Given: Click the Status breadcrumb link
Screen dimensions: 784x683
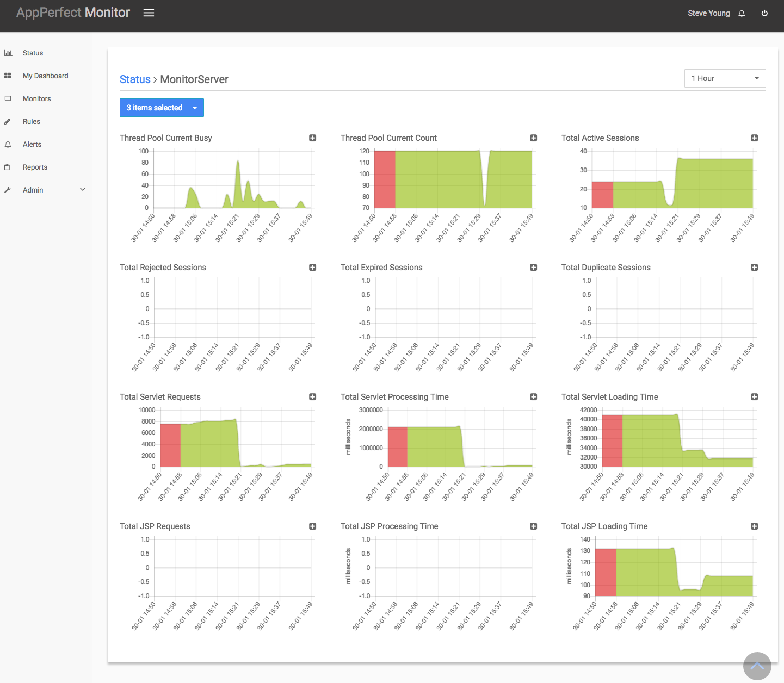Looking at the screenshot, I should [x=135, y=79].
